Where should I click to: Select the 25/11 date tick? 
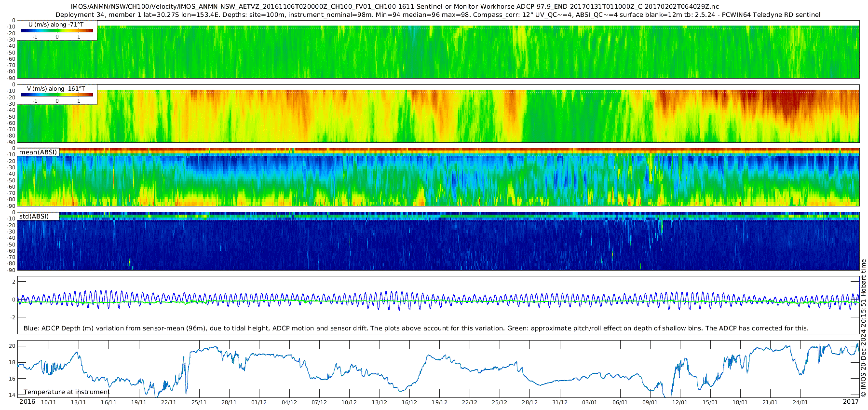coord(199,402)
